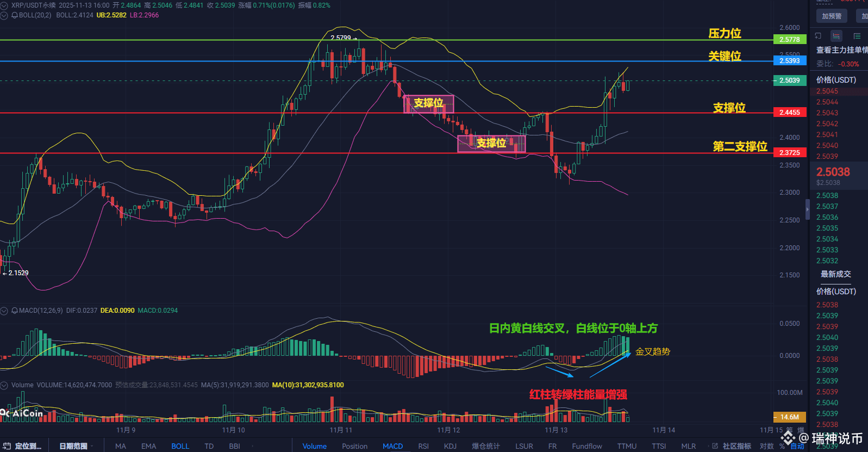868x452 pixels.
Task: Click ask price 2.5044 in order book
Action: pos(827,102)
